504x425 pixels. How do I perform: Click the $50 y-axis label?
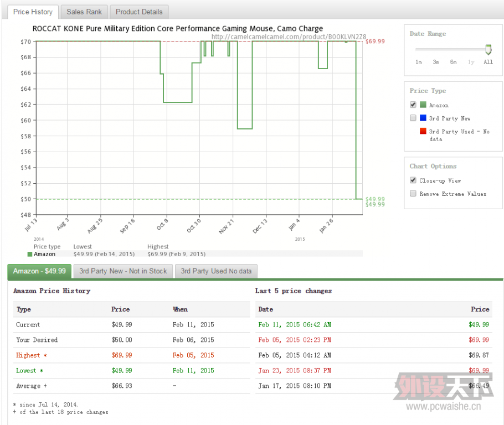tap(25, 199)
